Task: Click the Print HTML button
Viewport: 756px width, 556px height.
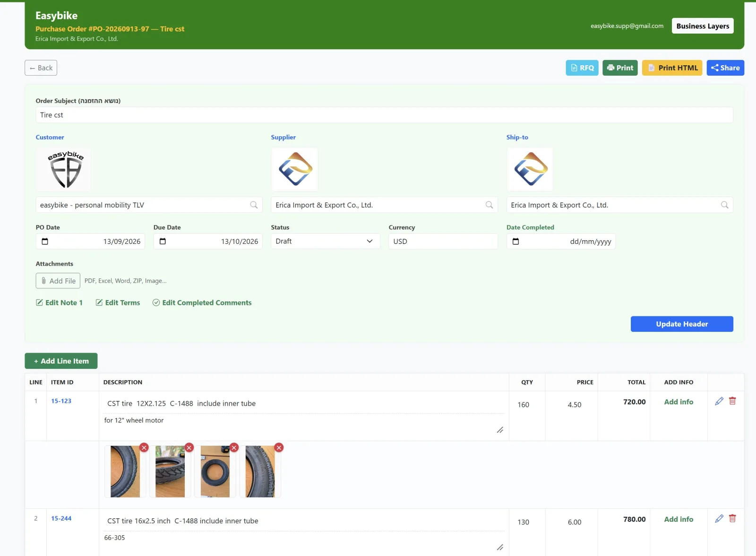Action: coord(672,68)
